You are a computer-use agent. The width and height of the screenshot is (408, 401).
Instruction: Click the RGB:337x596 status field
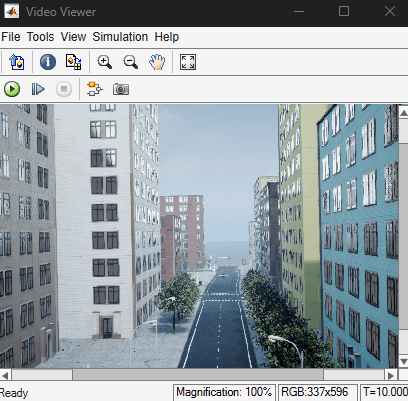pos(318,392)
